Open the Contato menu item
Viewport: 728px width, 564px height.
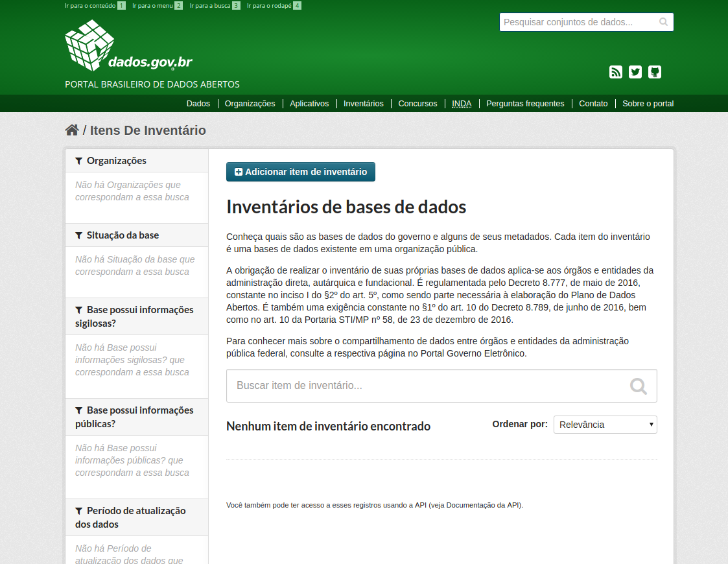(x=593, y=104)
